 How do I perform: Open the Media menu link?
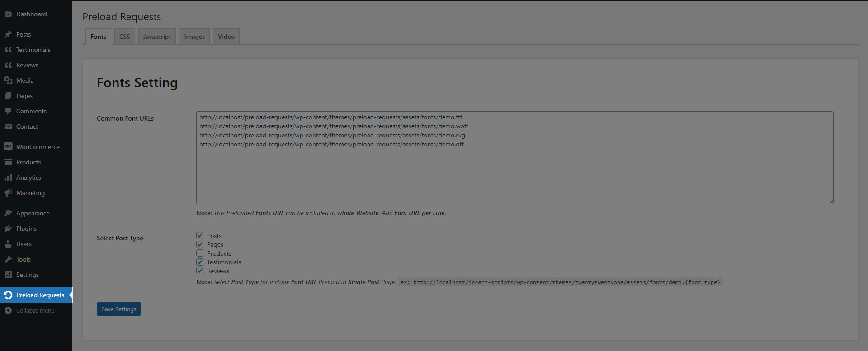36,80
